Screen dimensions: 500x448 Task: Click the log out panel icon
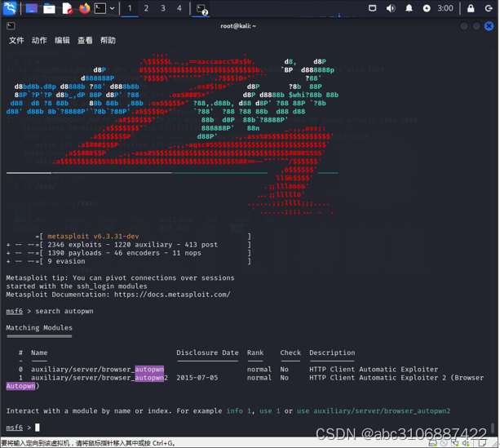pyautogui.click(x=489, y=8)
